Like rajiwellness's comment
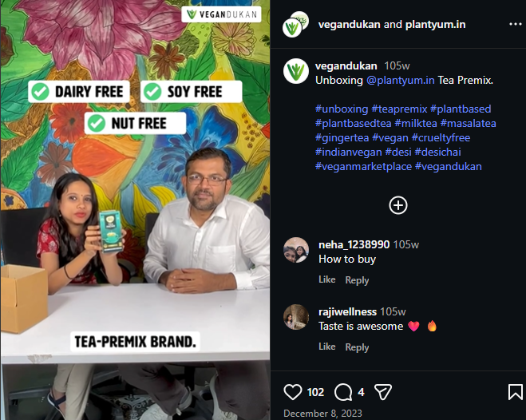Viewport: 526px width, 420px height. pyautogui.click(x=326, y=347)
